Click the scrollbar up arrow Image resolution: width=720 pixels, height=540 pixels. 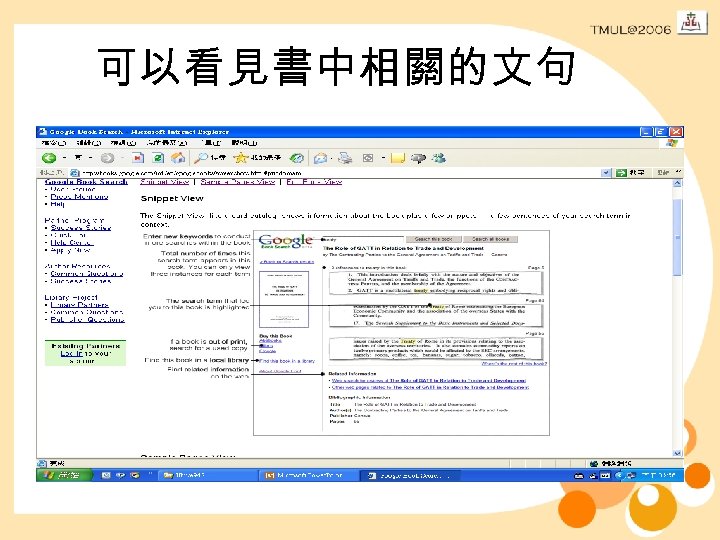tap(678, 183)
